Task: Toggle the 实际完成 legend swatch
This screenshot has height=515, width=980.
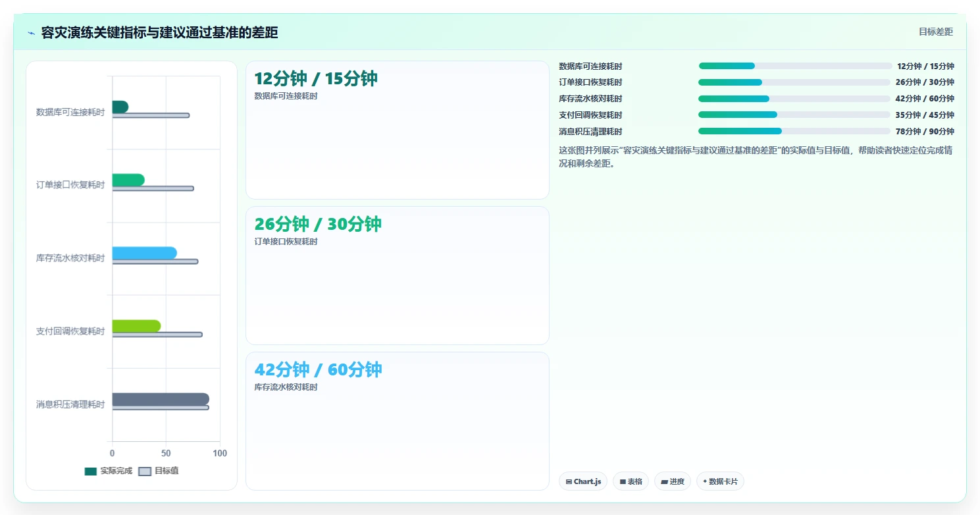Action: click(91, 472)
